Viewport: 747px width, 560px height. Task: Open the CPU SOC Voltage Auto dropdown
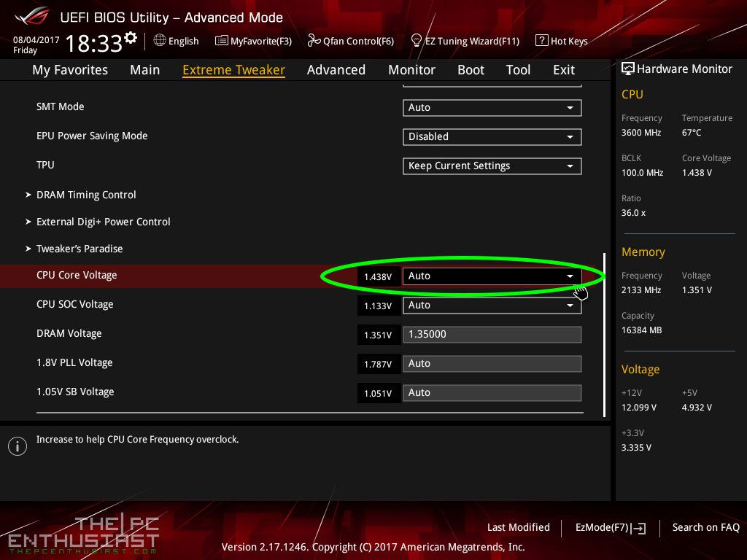[492, 306]
